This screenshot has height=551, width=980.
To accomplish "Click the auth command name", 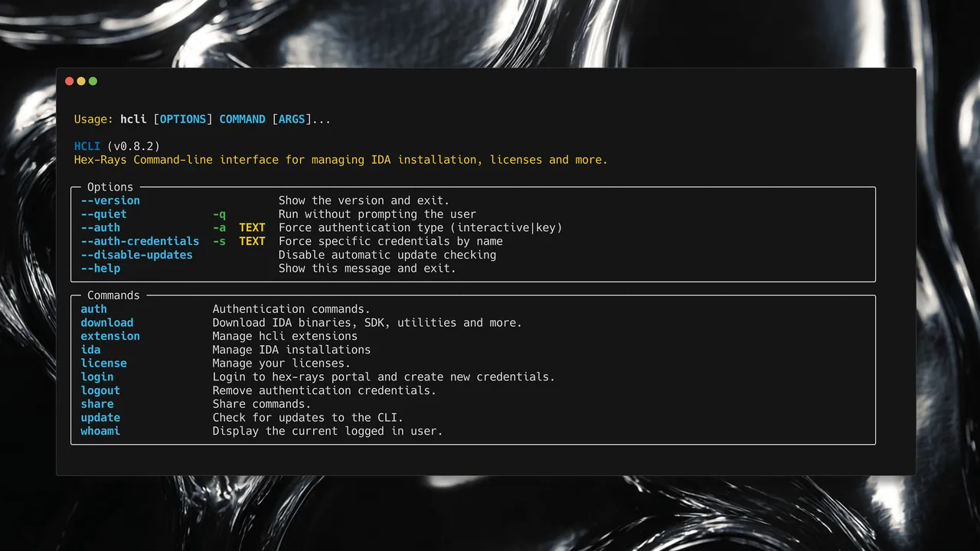I will tap(94, 309).
